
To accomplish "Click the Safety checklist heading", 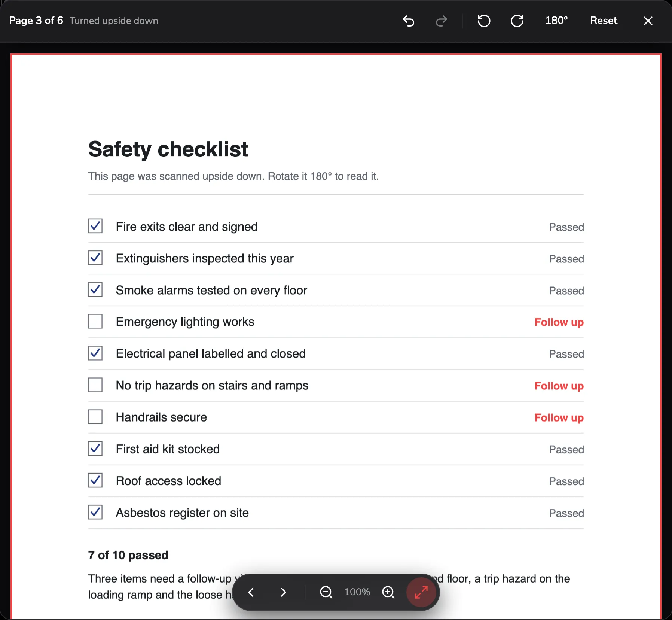I will tap(168, 149).
